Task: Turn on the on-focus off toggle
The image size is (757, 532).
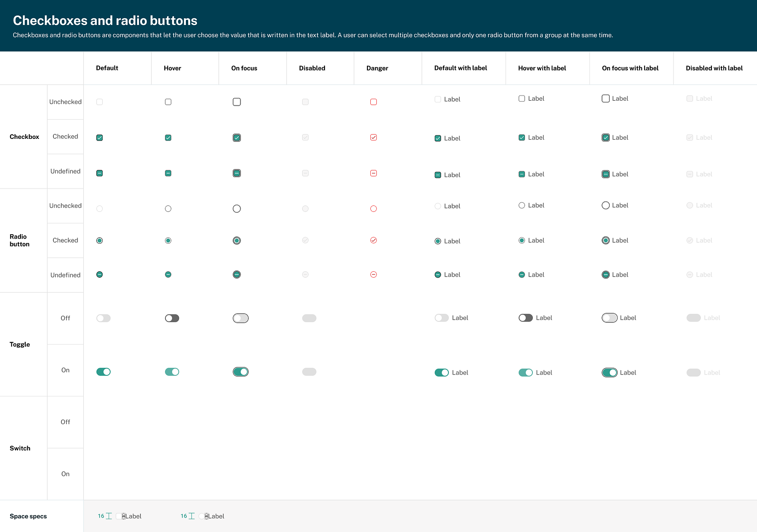Action: click(x=240, y=318)
